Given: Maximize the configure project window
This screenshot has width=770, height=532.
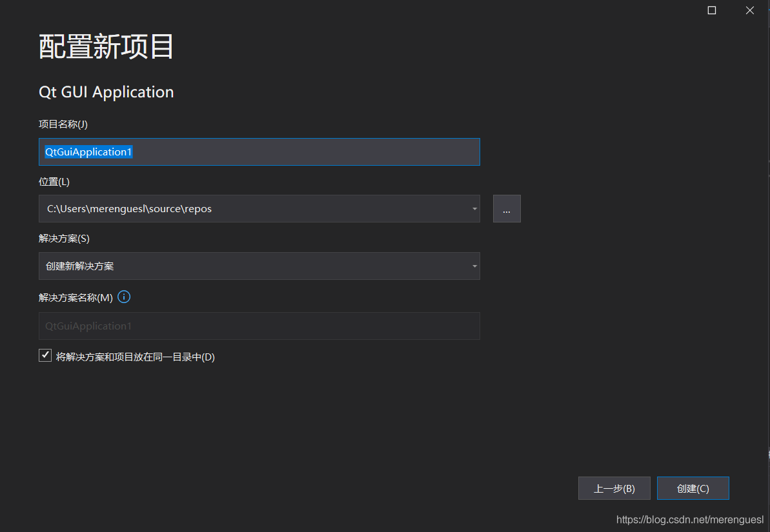Looking at the screenshot, I should click(x=712, y=10).
